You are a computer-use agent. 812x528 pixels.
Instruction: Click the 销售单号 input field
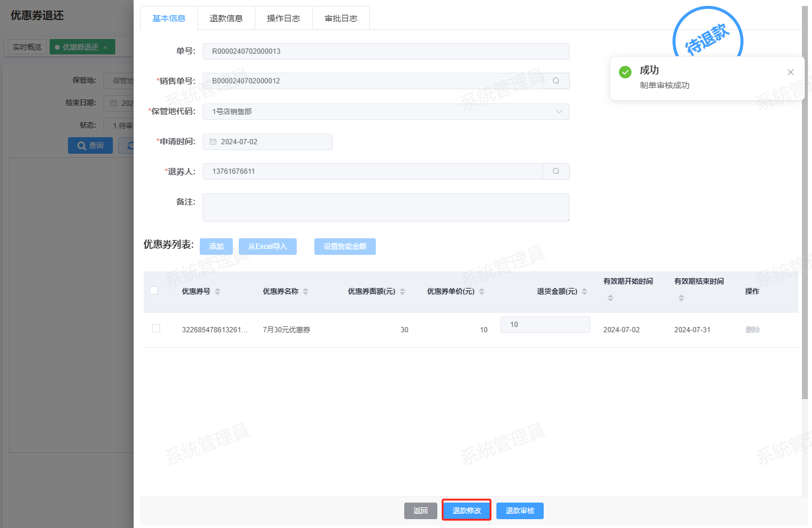point(373,81)
